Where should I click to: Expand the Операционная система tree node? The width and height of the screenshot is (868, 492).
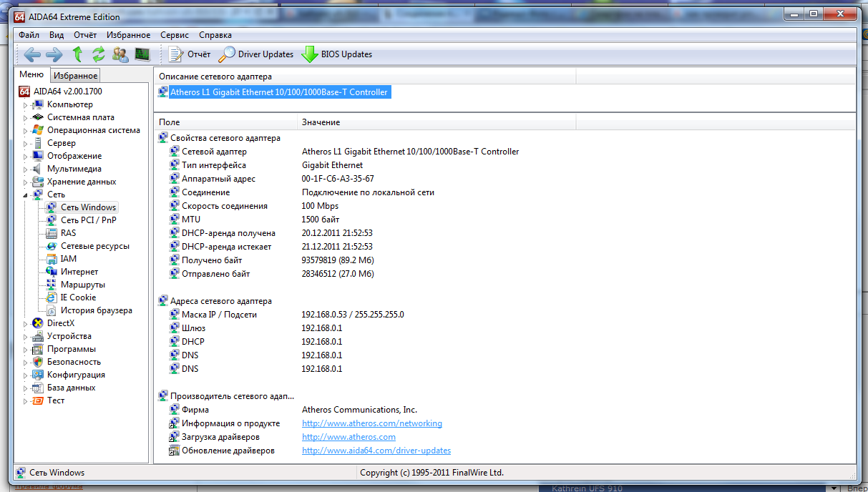25,131
